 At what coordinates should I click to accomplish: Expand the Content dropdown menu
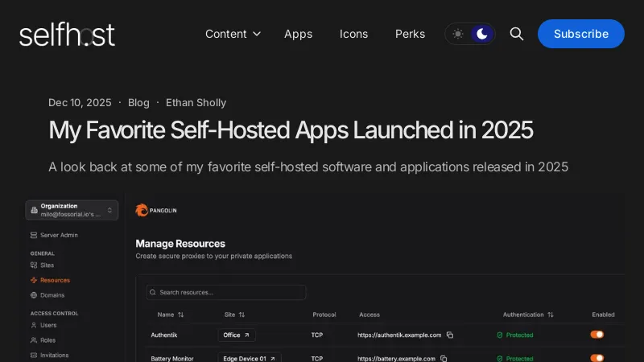pyautogui.click(x=233, y=34)
